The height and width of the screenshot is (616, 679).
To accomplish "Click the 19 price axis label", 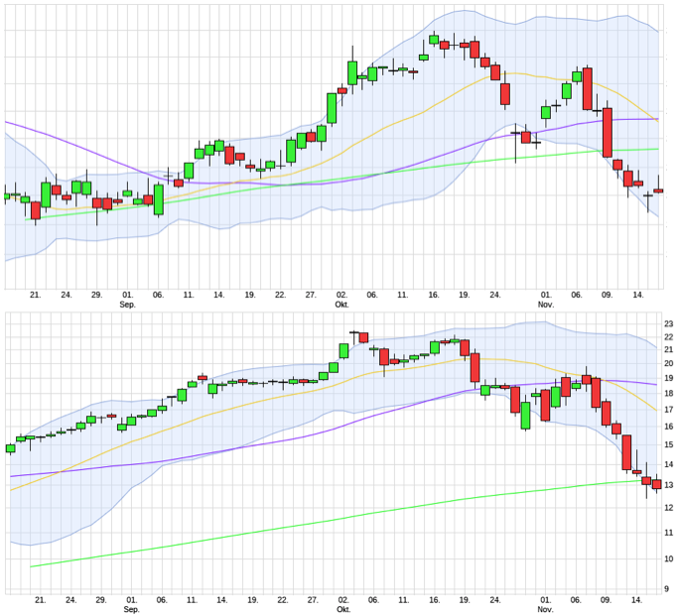I will (x=669, y=378).
